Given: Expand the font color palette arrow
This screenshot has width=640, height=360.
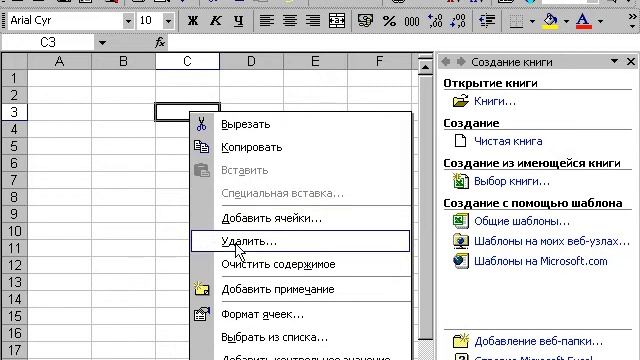Looking at the screenshot, I should point(600,20).
